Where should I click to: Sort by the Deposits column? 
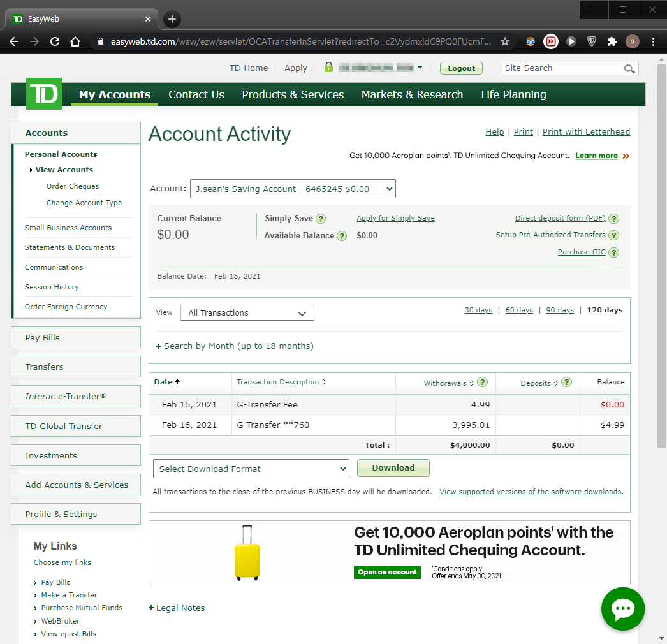539,383
